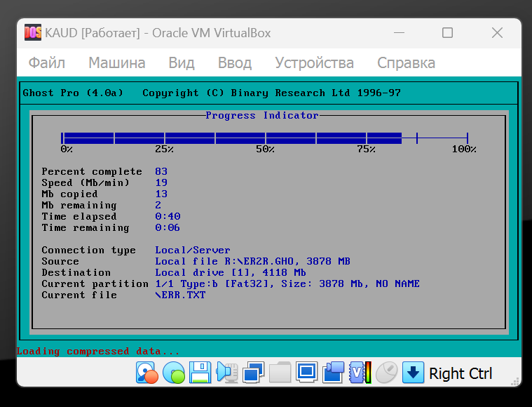Viewport: 532px width, 407px height.
Task: Click the floppy disk status icon
Action: coord(200,373)
